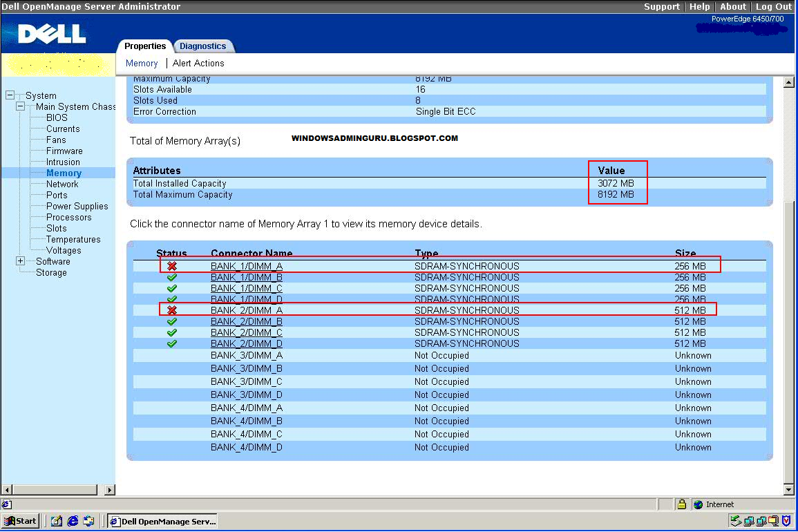
Task: Open the Alert Actions sub-tab
Action: [x=198, y=63]
